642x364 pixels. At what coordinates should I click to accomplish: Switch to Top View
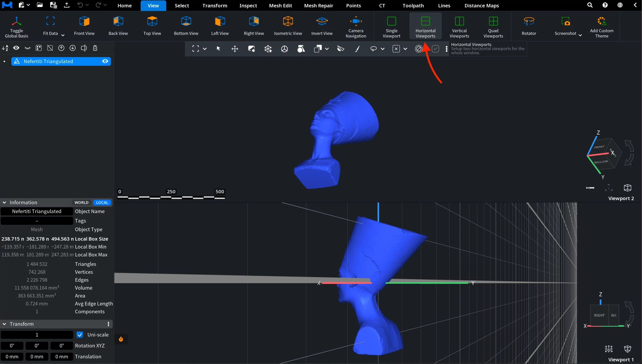pos(152,26)
